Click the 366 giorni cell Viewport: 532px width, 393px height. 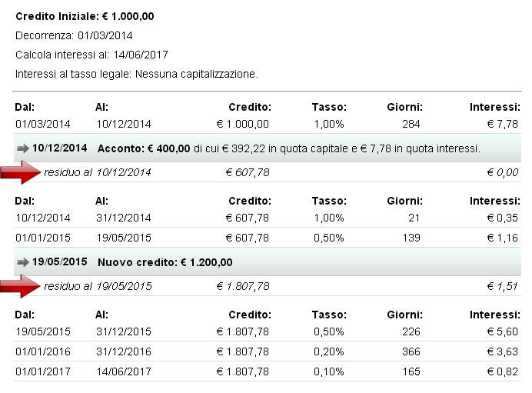point(411,351)
